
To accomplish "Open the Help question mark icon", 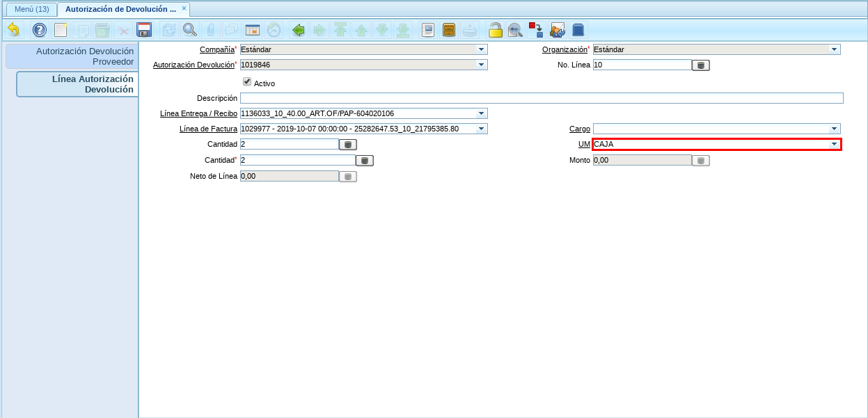I will point(40,30).
